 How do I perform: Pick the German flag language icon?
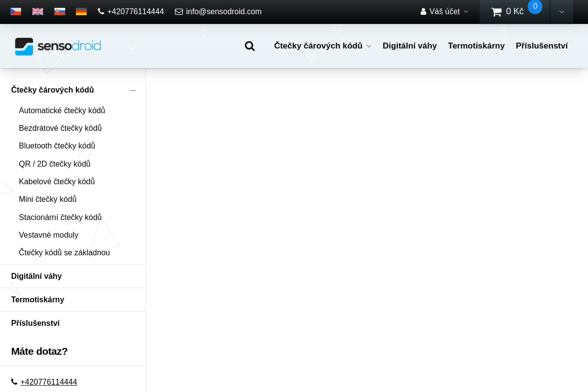(x=81, y=12)
